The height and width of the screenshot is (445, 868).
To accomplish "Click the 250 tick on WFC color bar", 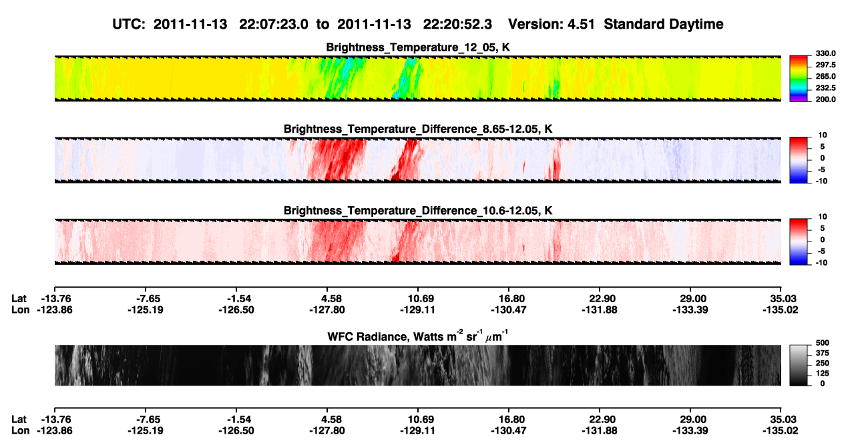I will point(823,362).
